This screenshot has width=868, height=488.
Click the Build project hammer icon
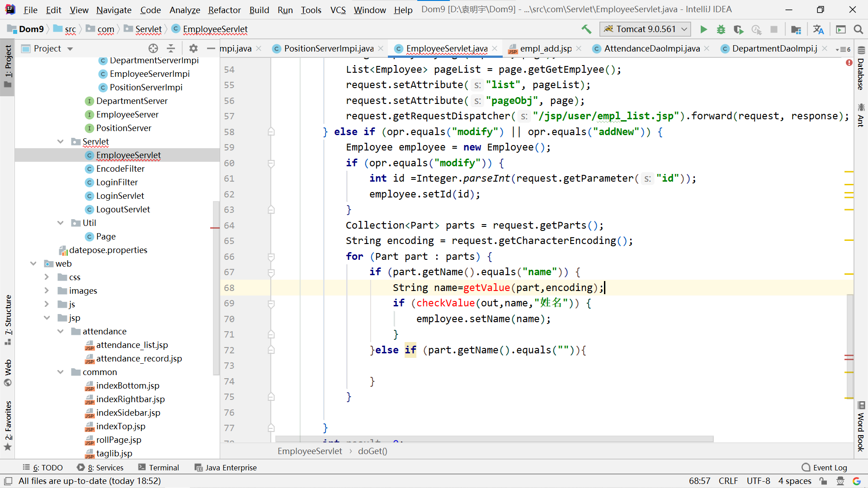click(586, 29)
